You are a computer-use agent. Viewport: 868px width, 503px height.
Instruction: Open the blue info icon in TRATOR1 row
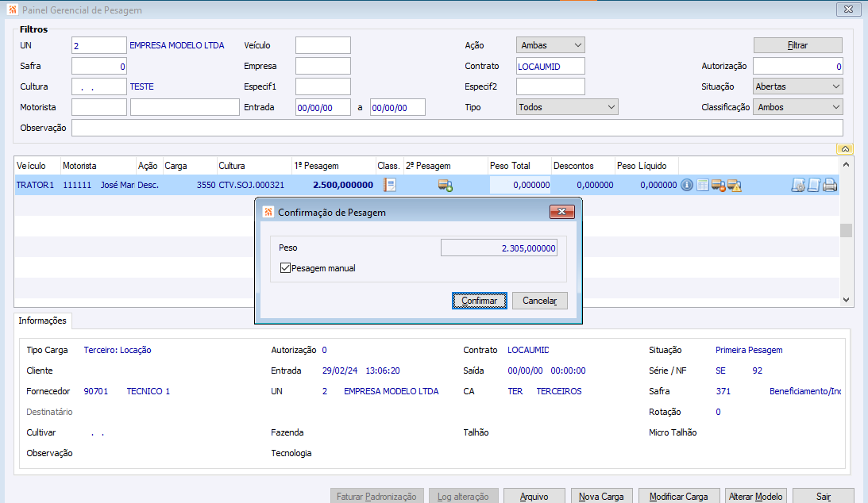point(686,185)
